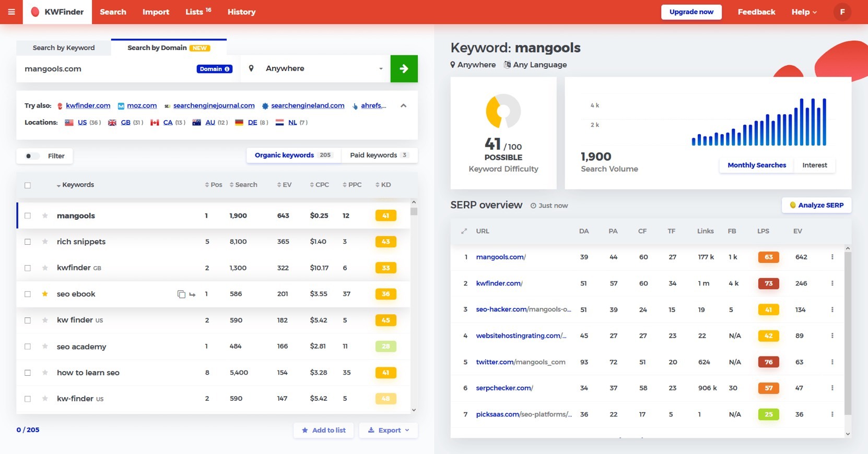Sort keywords by Pos column
The width and height of the screenshot is (868, 454).
(x=214, y=185)
